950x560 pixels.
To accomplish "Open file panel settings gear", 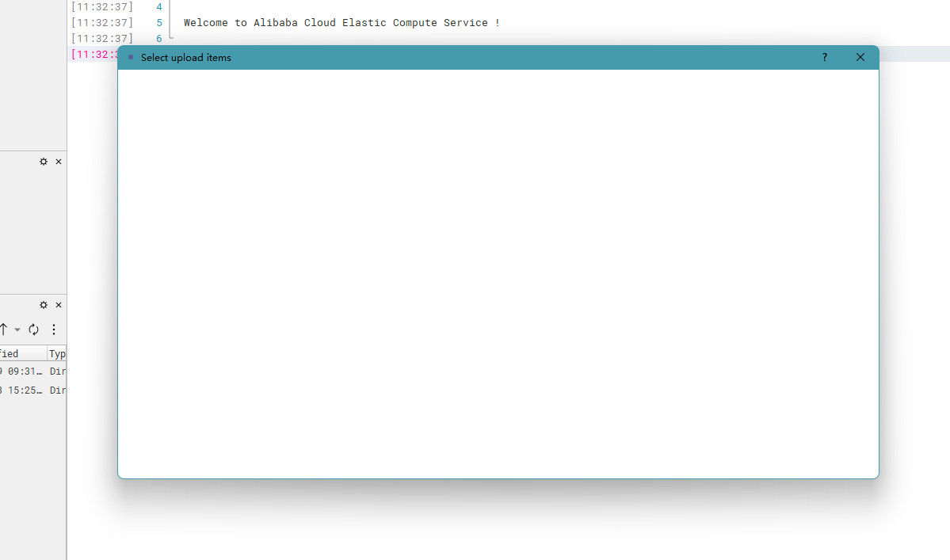I will (x=44, y=305).
